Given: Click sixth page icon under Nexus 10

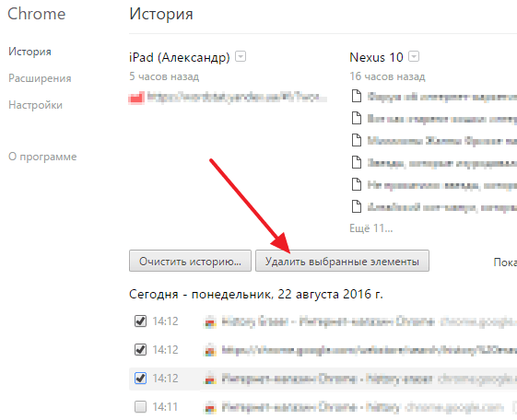Looking at the screenshot, I should pyautogui.click(x=357, y=206).
